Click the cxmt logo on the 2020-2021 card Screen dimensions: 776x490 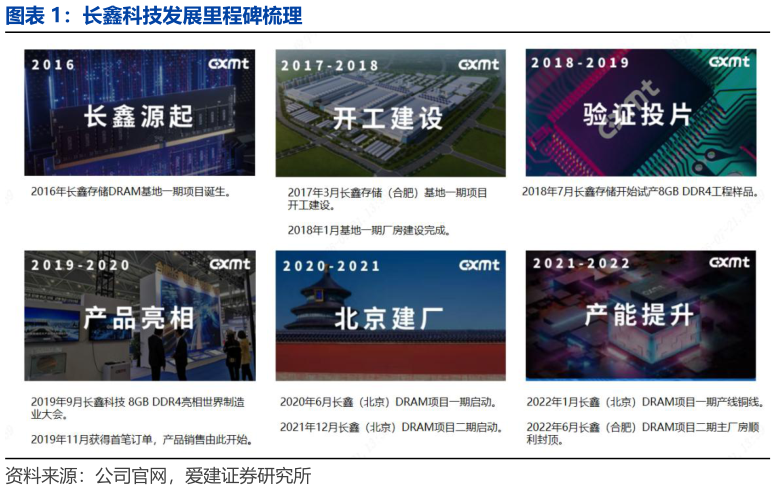[x=479, y=265]
